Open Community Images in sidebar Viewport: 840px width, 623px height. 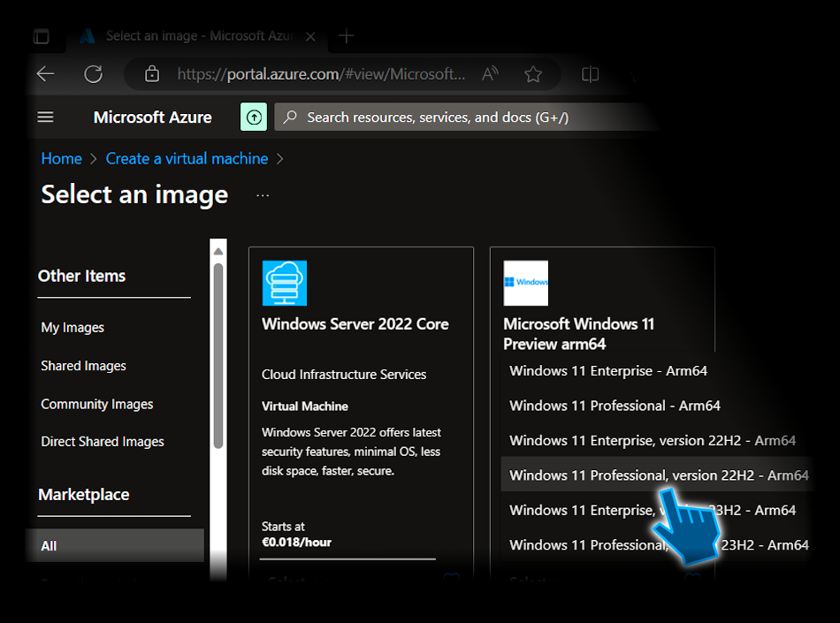[x=97, y=404]
